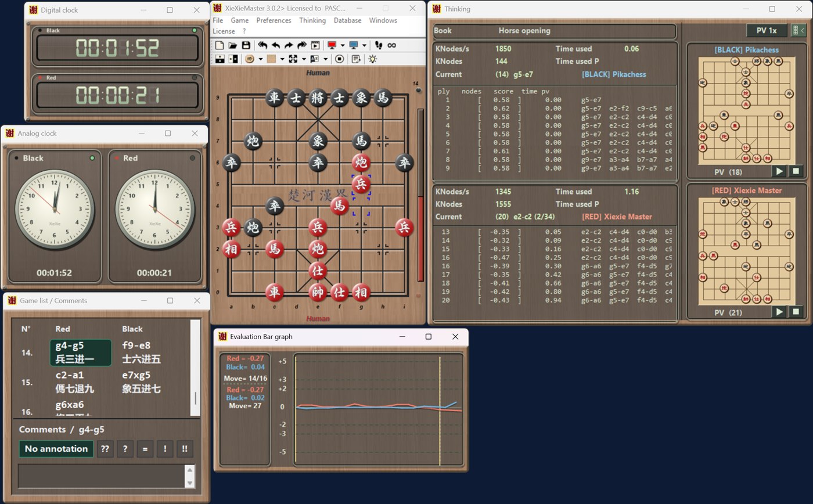Enable infinite analysis with the infinity icon
The height and width of the screenshot is (504, 813).
click(x=392, y=45)
